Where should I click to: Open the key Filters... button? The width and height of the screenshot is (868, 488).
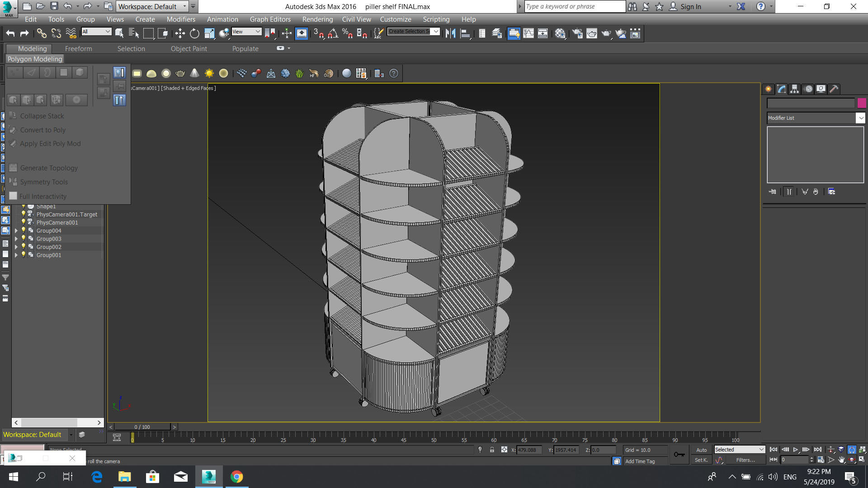(x=745, y=460)
